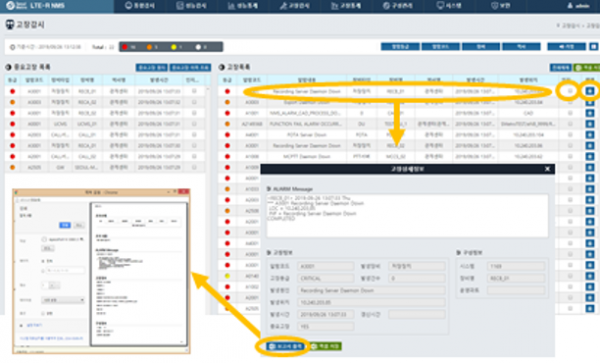Viewport: 600px width, 363px height.
Task: Click the ALARM Message text area
Action: (407, 215)
